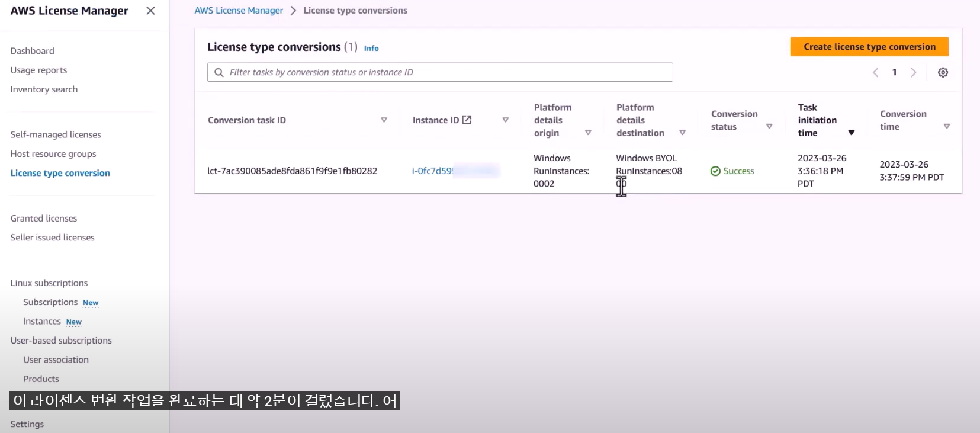Open Host resource groups page
980x433 pixels.
pyautogui.click(x=53, y=154)
